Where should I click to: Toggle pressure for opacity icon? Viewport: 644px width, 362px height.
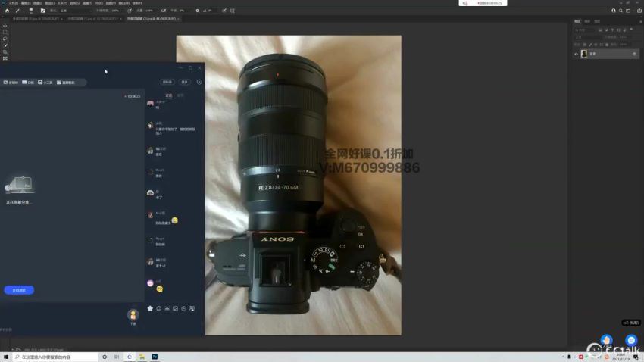(130, 11)
